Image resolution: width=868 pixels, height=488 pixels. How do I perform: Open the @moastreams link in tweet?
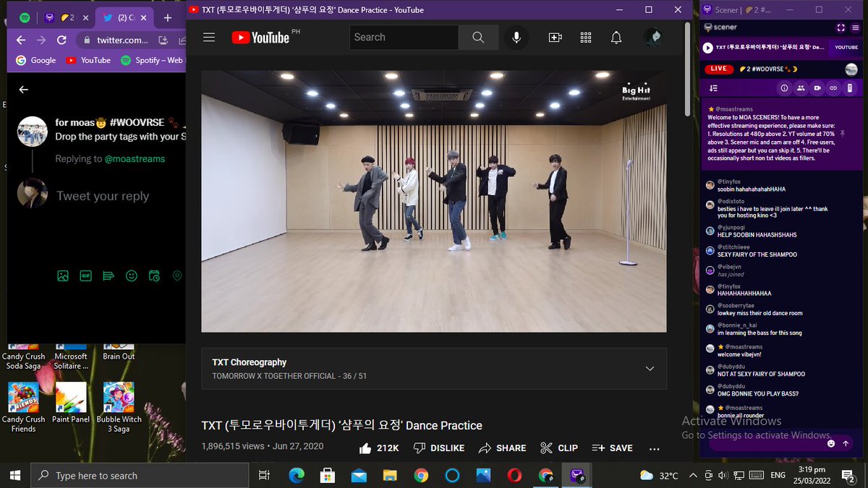pos(135,158)
